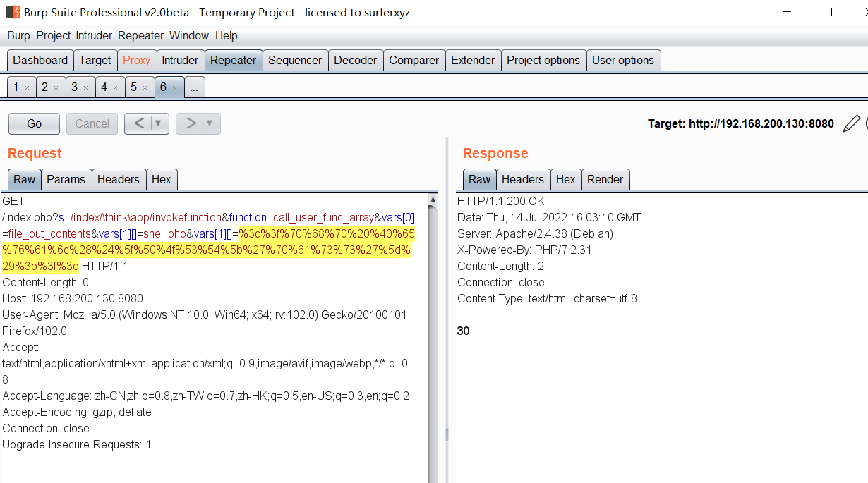Image resolution: width=868 pixels, height=483 pixels.
Task: Switch to the Decoder tab
Action: click(x=356, y=61)
